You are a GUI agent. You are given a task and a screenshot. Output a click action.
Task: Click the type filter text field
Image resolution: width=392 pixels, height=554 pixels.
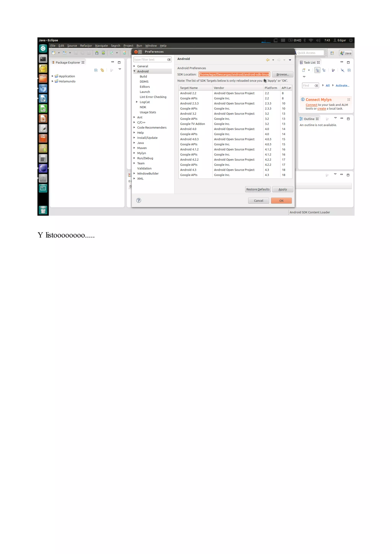(x=150, y=60)
